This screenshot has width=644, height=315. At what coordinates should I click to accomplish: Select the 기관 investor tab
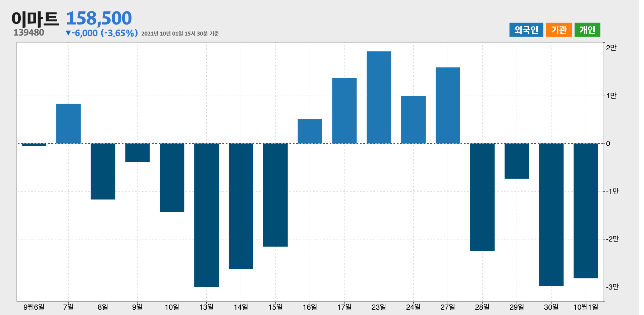(559, 30)
